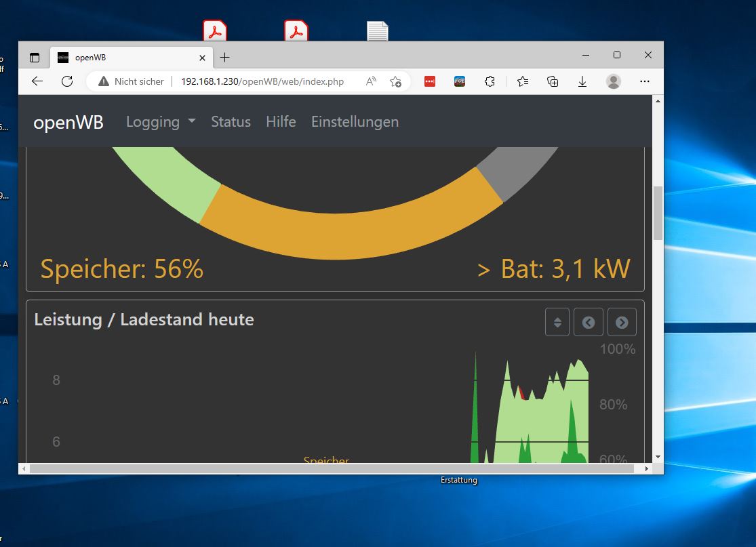Open a new browser tab
The height and width of the screenshot is (547, 756).
tap(225, 58)
